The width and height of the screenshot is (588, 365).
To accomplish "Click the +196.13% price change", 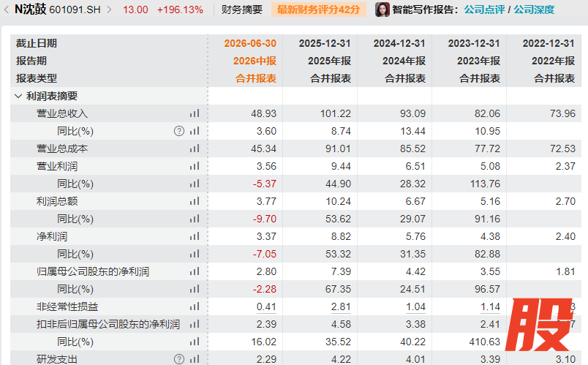I will [180, 10].
